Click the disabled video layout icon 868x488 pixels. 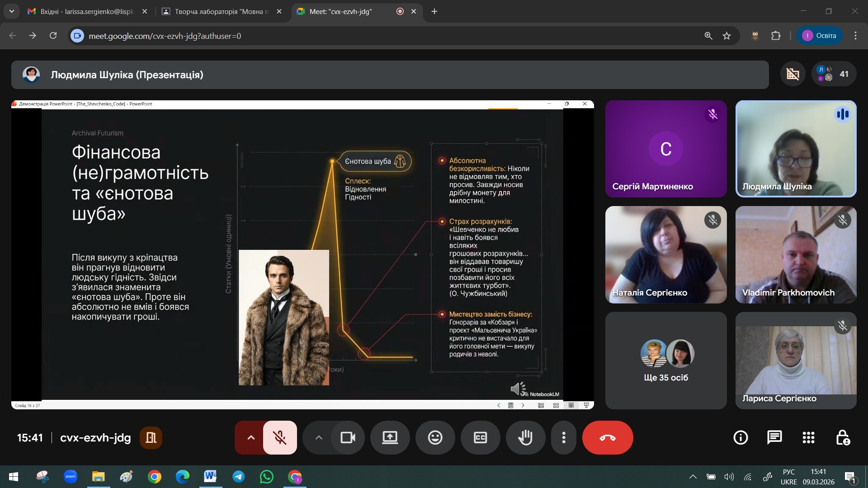click(x=793, y=74)
